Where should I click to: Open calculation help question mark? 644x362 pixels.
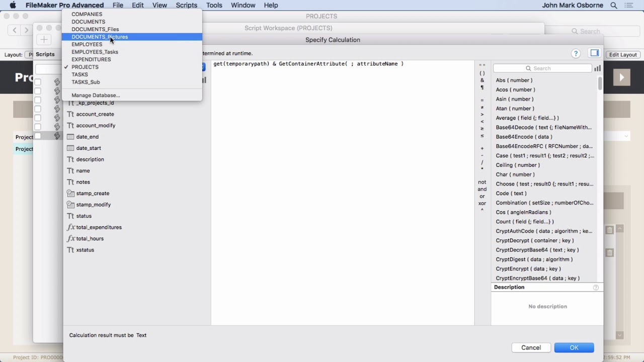pyautogui.click(x=576, y=53)
